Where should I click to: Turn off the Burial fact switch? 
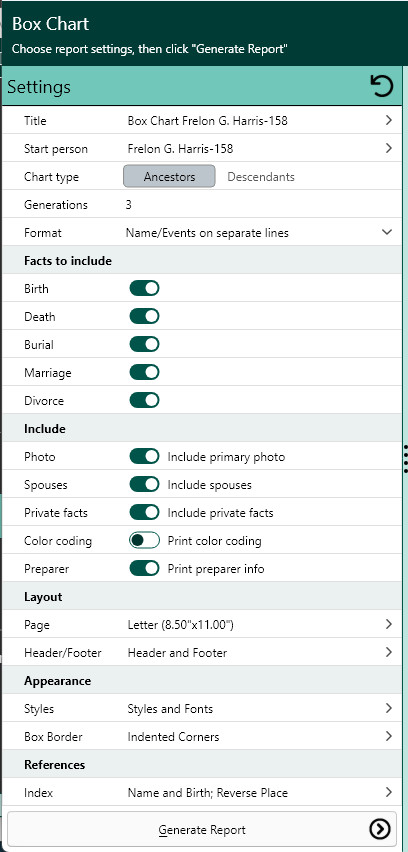click(x=145, y=344)
